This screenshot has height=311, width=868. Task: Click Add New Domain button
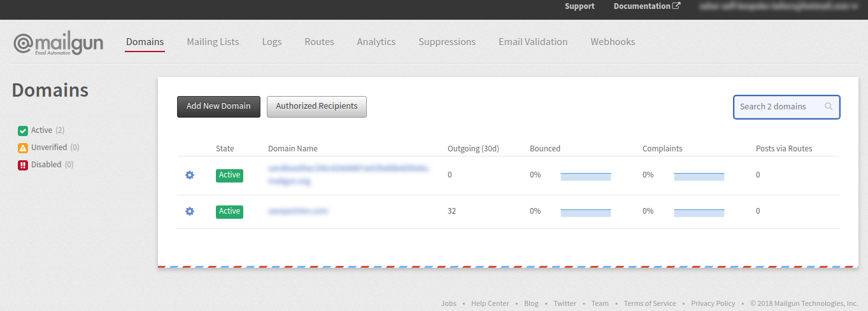point(218,107)
